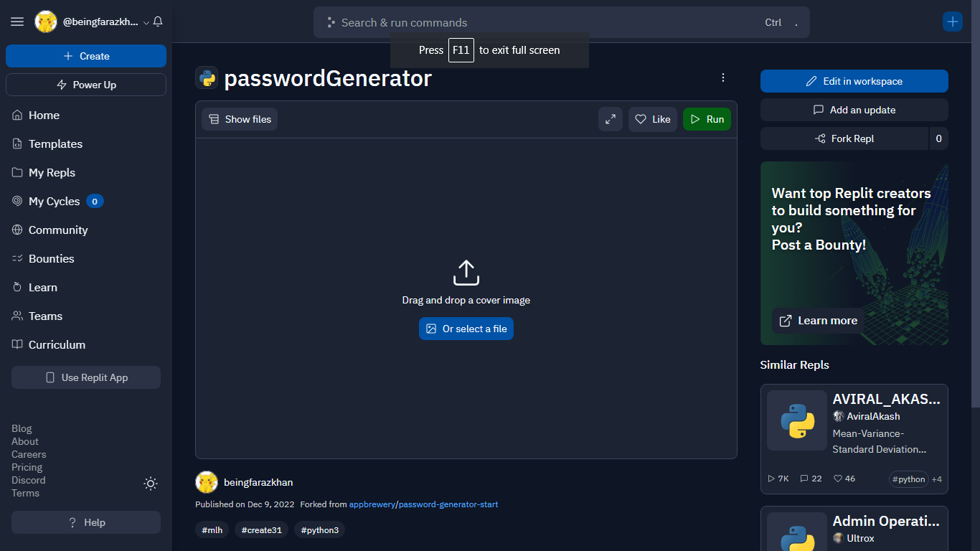Click the 46 likes heart icon

[x=837, y=479]
